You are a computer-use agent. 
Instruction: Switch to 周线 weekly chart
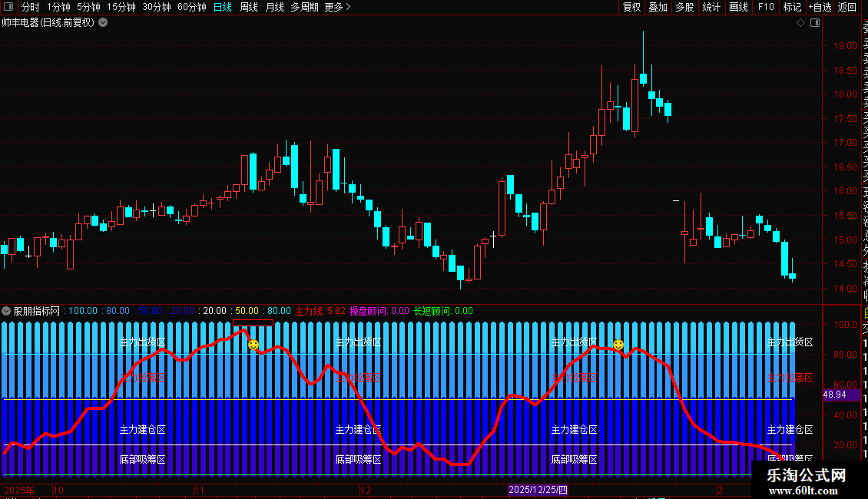tap(249, 7)
